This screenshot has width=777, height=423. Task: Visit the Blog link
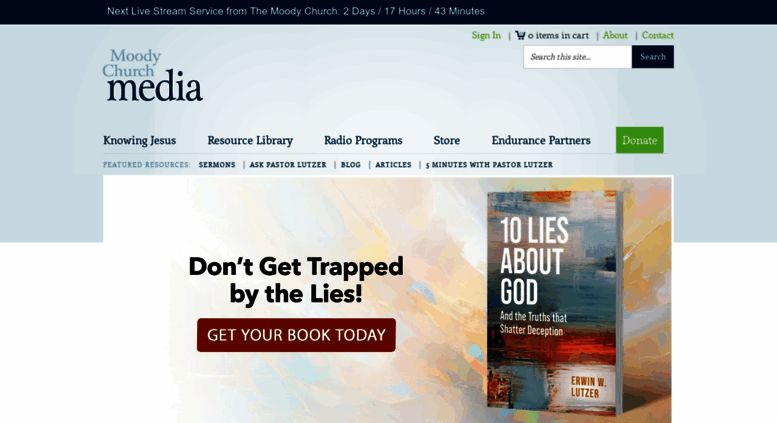coord(351,164)
